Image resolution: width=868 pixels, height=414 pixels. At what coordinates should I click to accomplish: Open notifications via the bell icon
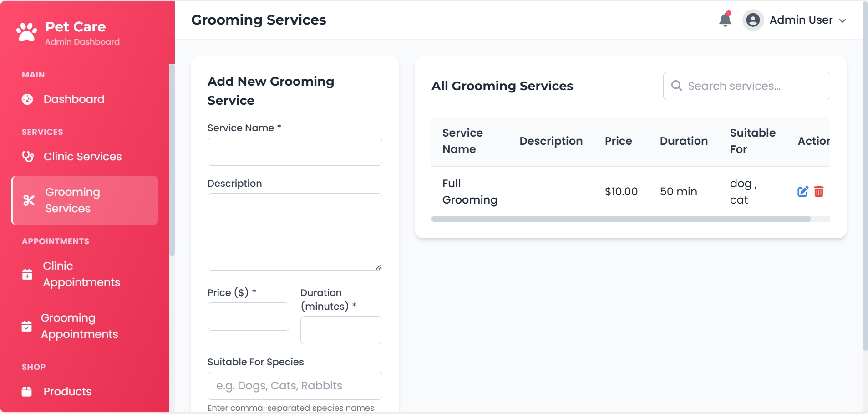725,20
